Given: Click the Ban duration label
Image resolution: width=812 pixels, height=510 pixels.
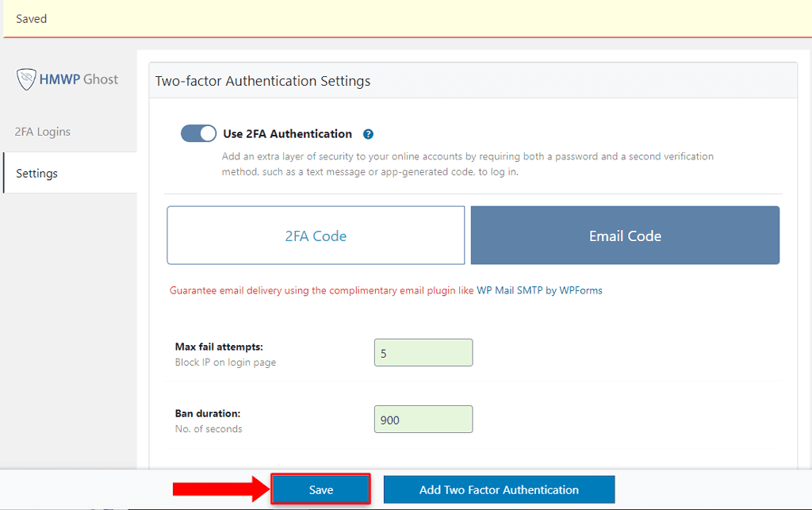Looking at the screenshot, I should coord(208,413).
